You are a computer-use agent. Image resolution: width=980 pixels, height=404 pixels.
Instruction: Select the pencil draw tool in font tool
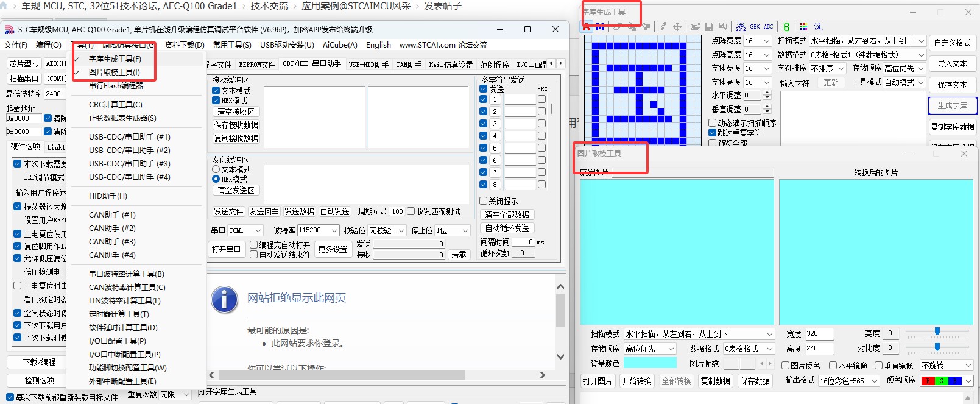663,27
